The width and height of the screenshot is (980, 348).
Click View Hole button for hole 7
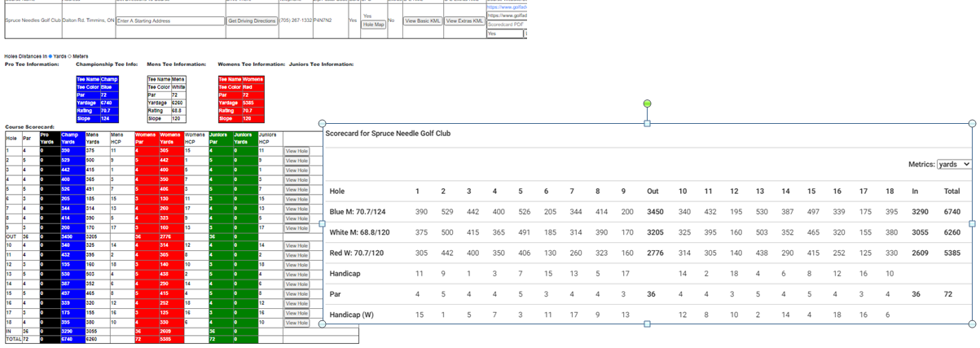click(x=297, y=209)
